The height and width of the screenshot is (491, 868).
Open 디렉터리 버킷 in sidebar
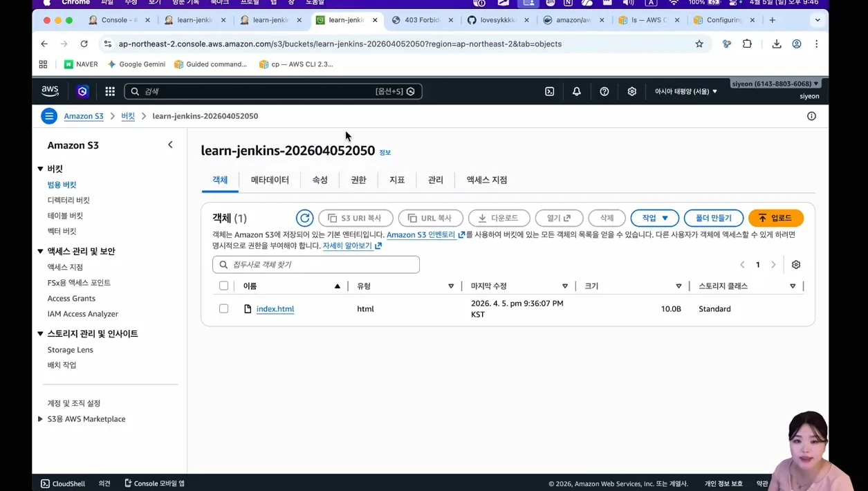coord(68,201)
